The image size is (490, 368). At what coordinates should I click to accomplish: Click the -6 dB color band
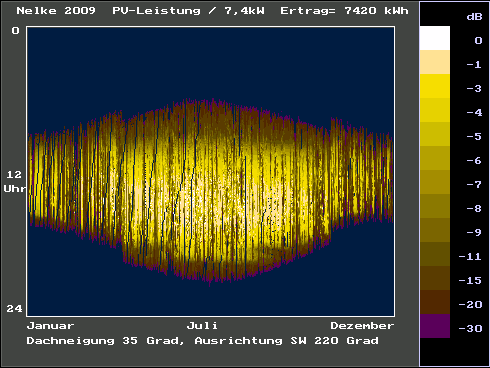click(x=435, y=158)
